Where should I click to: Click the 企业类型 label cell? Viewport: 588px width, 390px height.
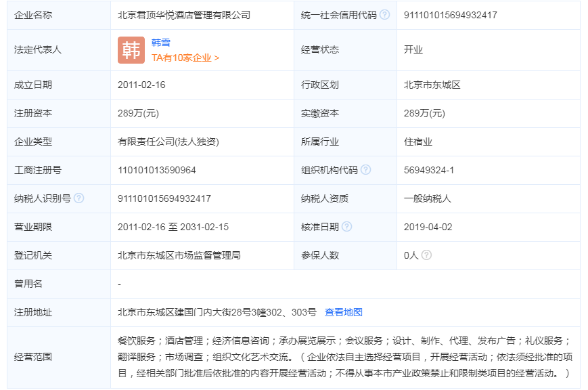(x=59, y=142)
